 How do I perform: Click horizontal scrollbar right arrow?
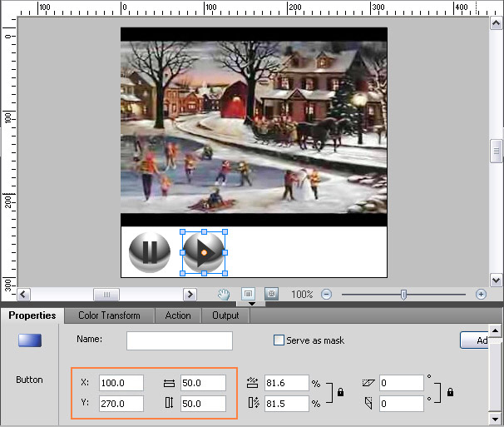click(x=190, y=294)
